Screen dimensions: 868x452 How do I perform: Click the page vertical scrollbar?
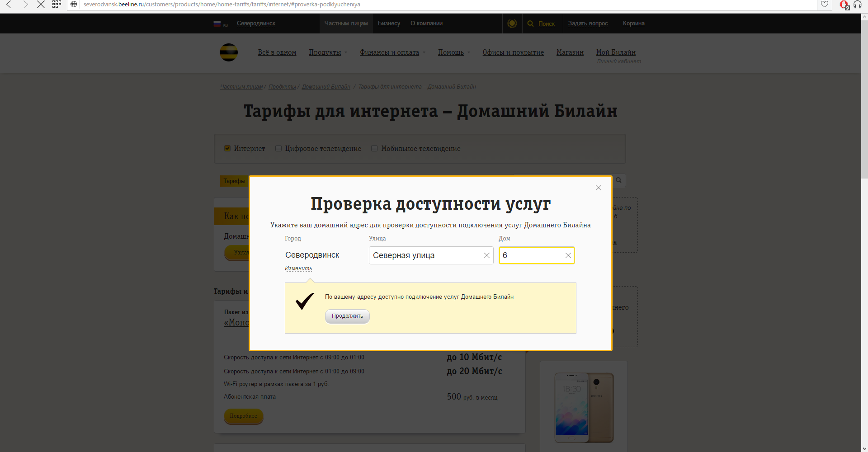pyautogui.click(x=864, y=99)
